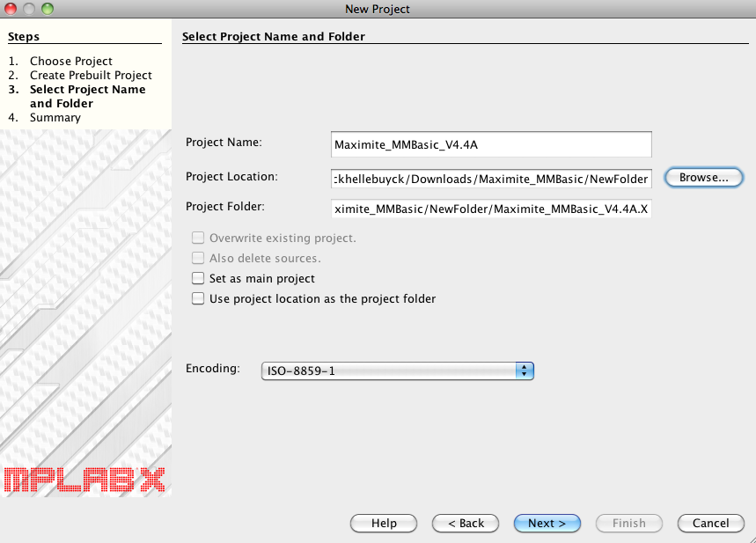The width and height of the screenshot is (756, 543).
Task: Go back with the < Back button
Action: [466, 524]
